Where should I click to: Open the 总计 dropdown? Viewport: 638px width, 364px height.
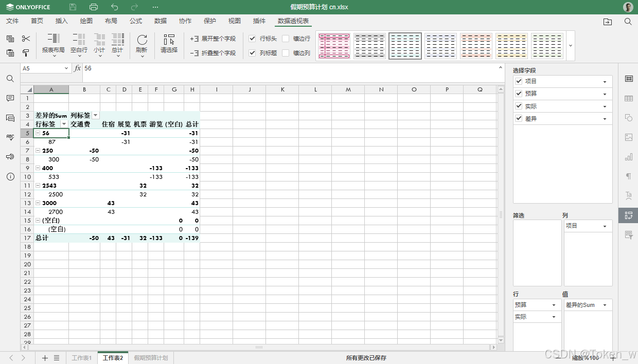(x=118, y=45)
